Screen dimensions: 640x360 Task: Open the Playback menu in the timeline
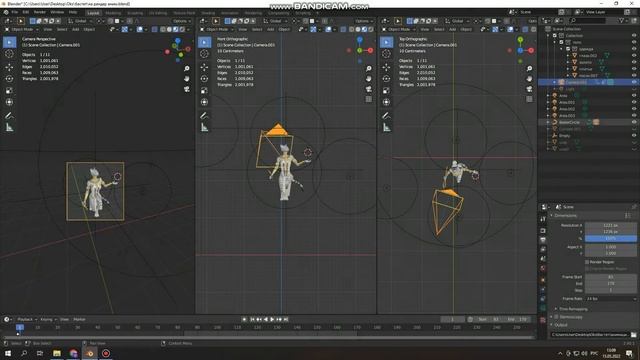coord(26,319)
